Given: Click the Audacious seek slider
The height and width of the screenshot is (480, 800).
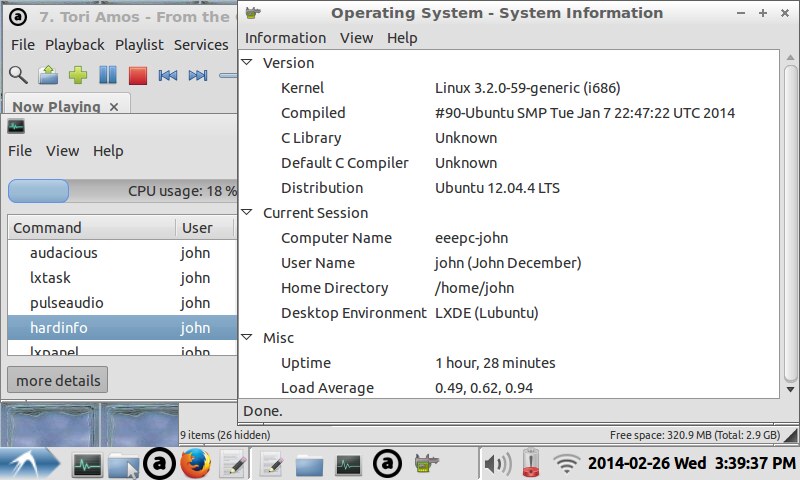Looking at the screenshot, I should [228, 75].
